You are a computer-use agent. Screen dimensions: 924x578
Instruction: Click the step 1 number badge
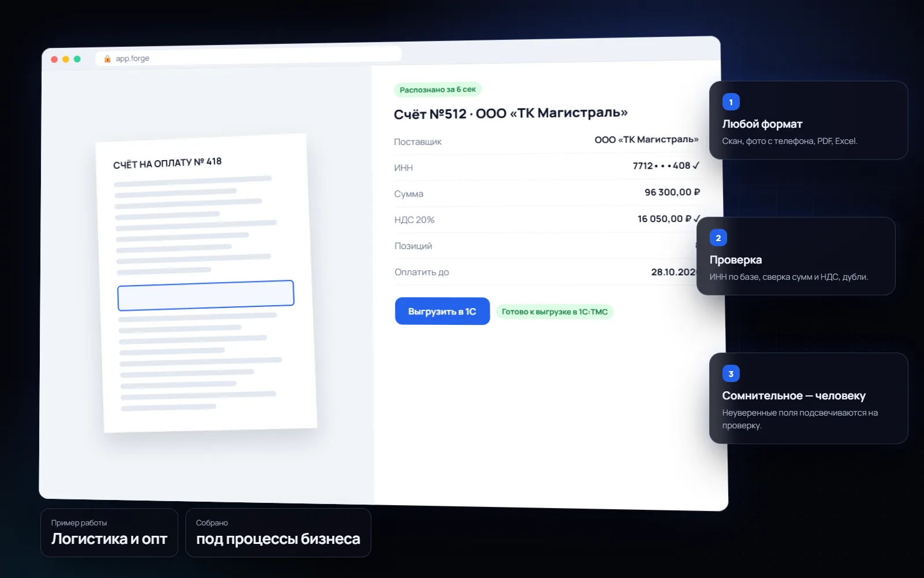click(x=731, y=102)
